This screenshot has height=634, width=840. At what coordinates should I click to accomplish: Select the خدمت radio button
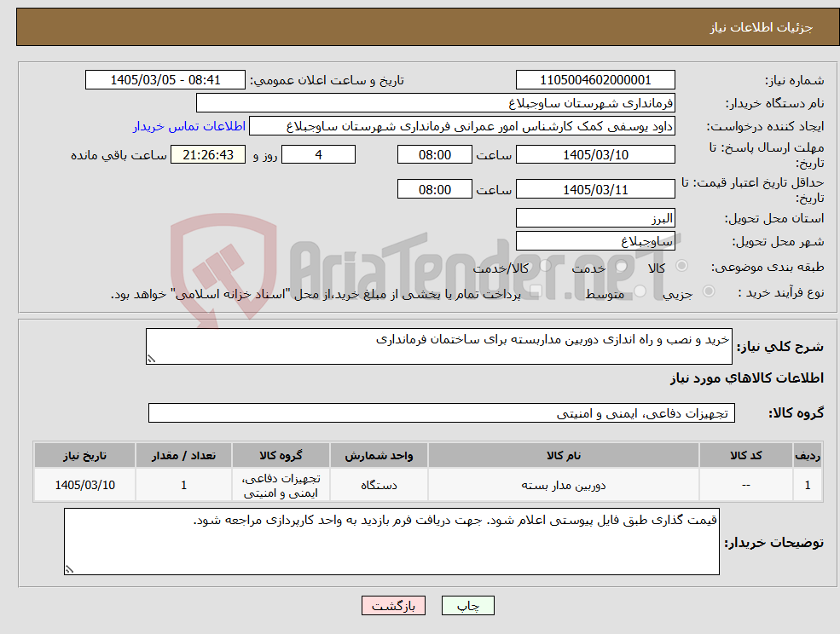pos(622,266)
